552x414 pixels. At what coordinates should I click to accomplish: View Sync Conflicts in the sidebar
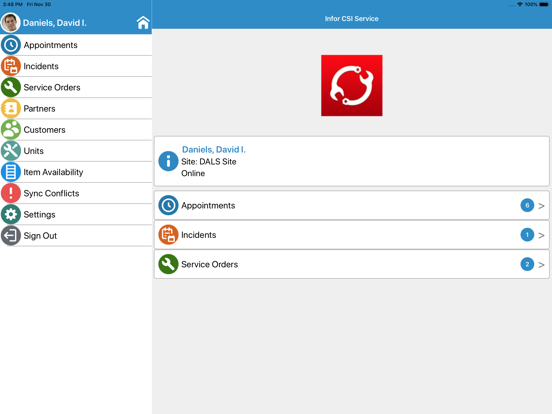[x=76, y=193]
